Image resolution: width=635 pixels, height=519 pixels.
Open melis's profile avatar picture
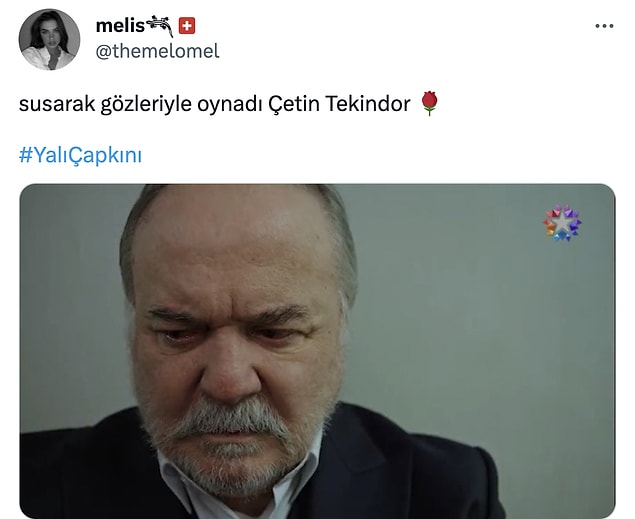(x=49, y=39)
